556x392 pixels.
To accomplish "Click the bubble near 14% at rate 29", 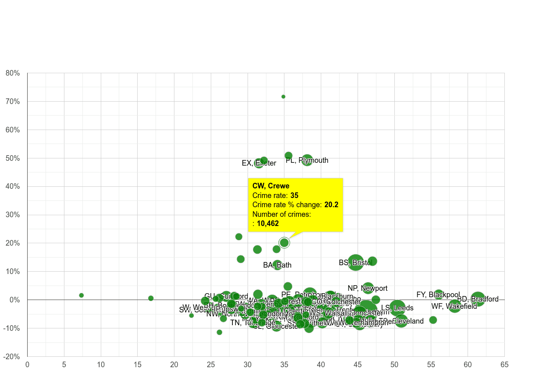I will tap(240, 259).
